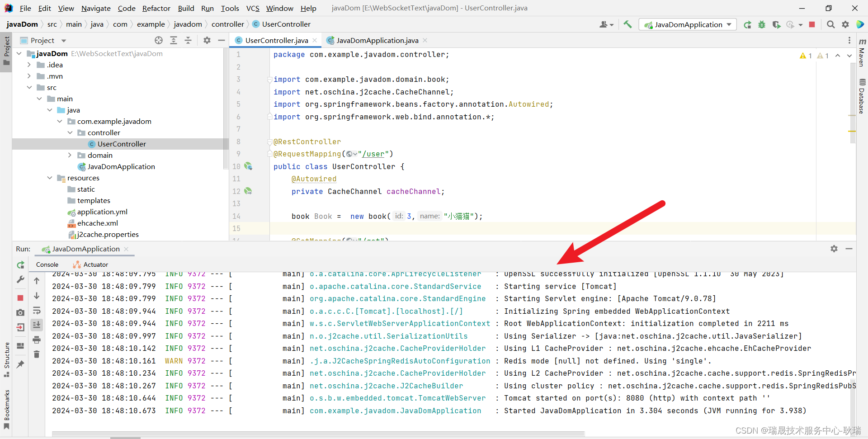Click the Up the Stack Trace arrow
868x439 pixels.
click(x=37, y=281)
